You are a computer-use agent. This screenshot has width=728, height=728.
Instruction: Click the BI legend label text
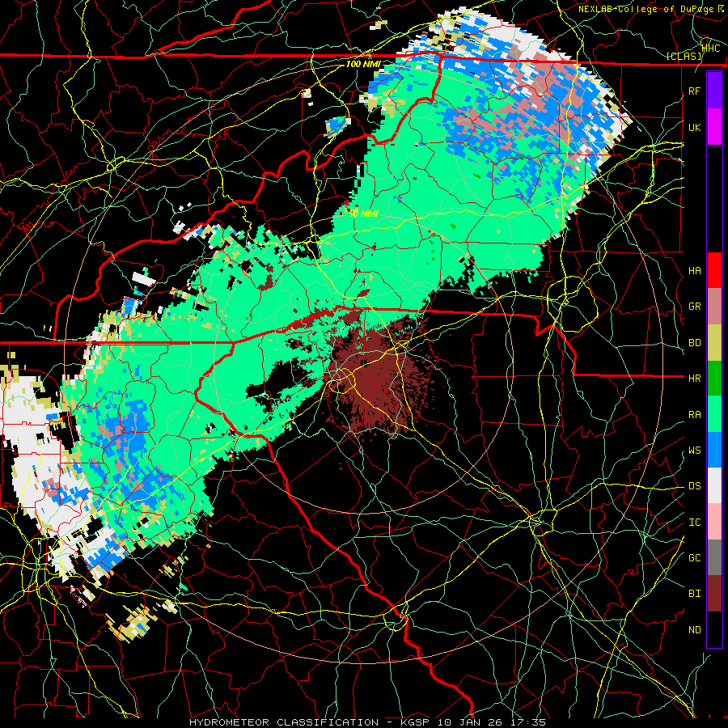(x=694, y=594)
